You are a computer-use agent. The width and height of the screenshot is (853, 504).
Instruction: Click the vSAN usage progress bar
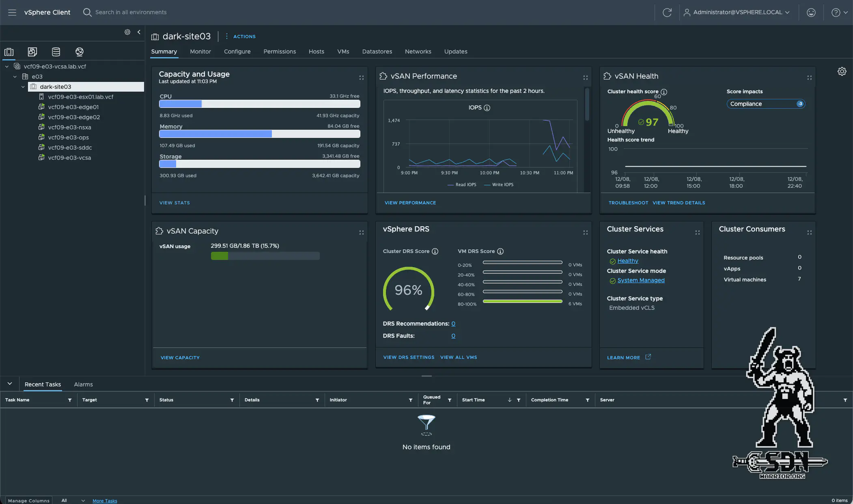pyautogui.click(x=265, y=256)
